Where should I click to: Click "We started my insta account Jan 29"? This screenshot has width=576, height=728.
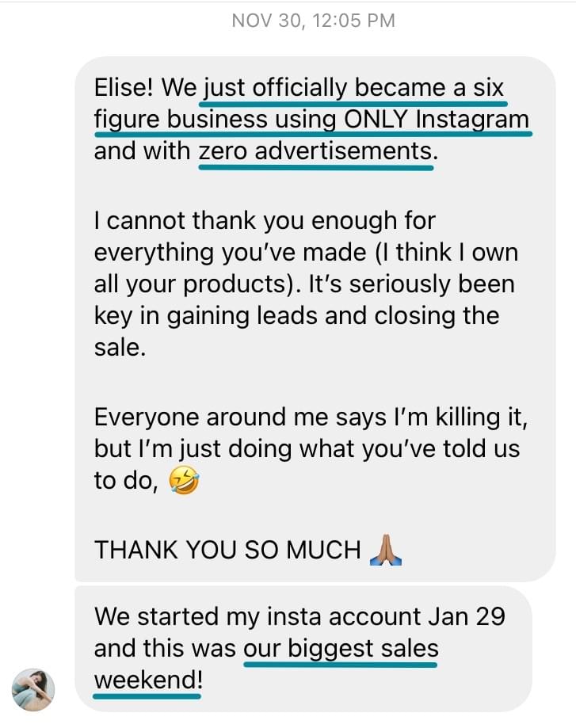(299, 616)
